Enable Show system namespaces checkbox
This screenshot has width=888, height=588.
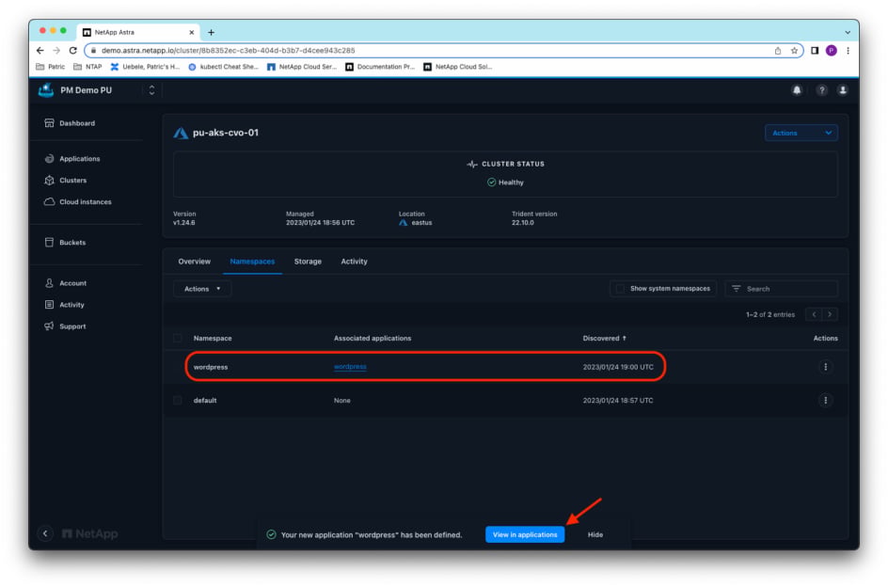pyautogui.click(x=620, y=289)
